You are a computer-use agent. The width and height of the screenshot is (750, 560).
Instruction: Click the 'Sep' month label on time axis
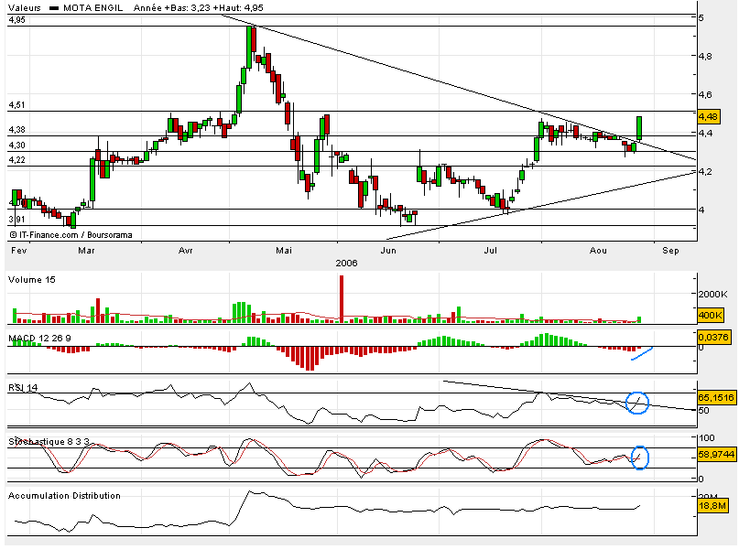click(670, 251)
